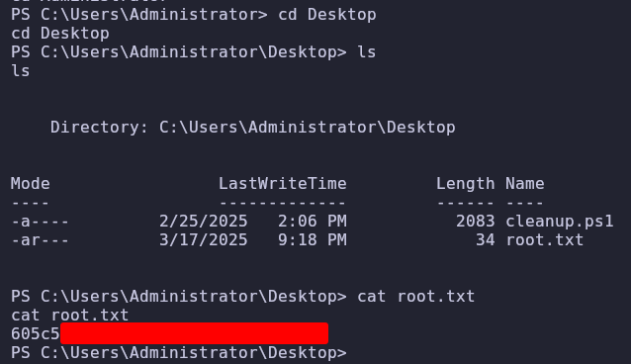Screen dimensions: 631x364
Task: Click the Mode column header
Action: coord(31,184)
